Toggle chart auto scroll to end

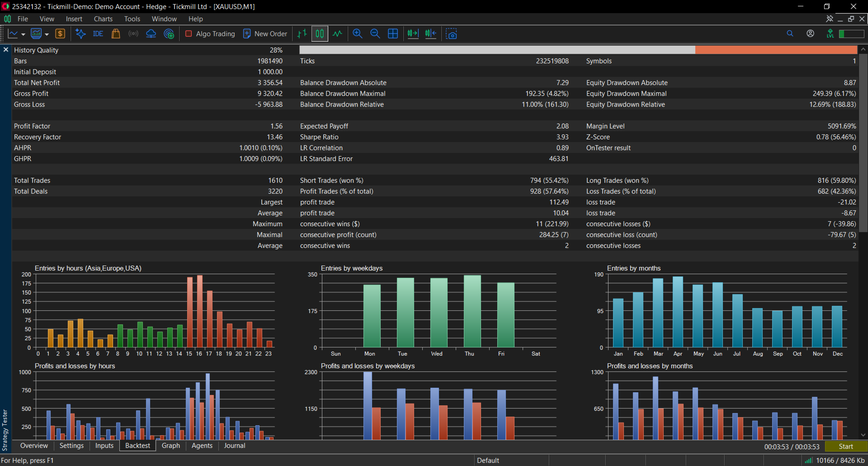click(x=413, y=34)
